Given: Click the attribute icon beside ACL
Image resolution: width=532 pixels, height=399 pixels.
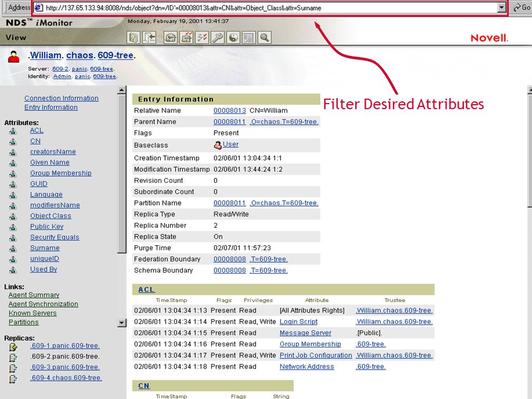Looking at the screenshot, I should (x=13, y=131).
